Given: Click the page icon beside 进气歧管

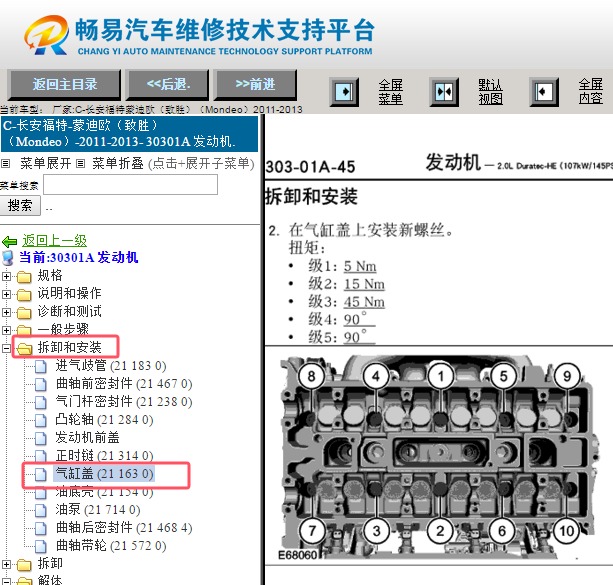Looking at the screenshot, I should (x=40, y=367).
